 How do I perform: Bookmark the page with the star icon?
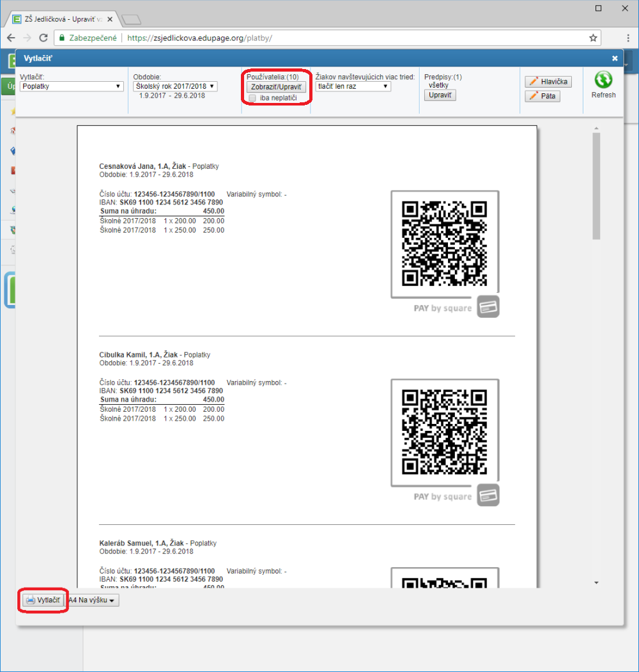click(593, 38)
